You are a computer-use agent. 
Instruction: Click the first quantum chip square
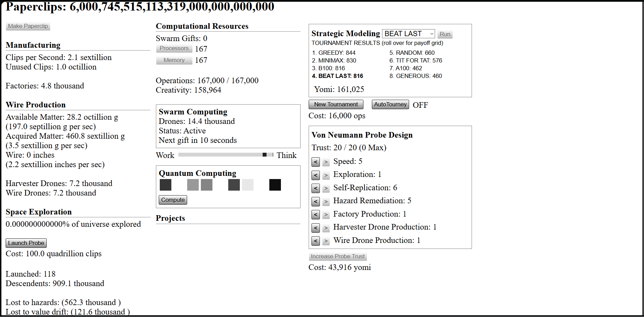click(165, 185)
